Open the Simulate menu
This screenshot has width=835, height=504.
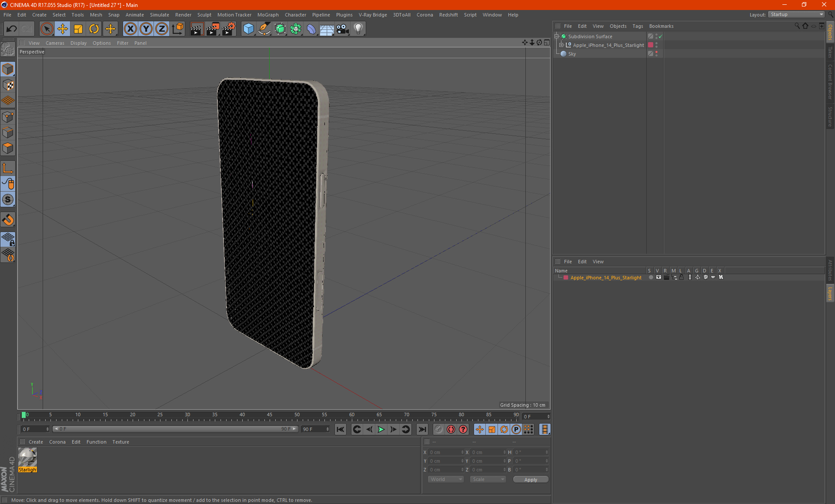coord(160,15)
